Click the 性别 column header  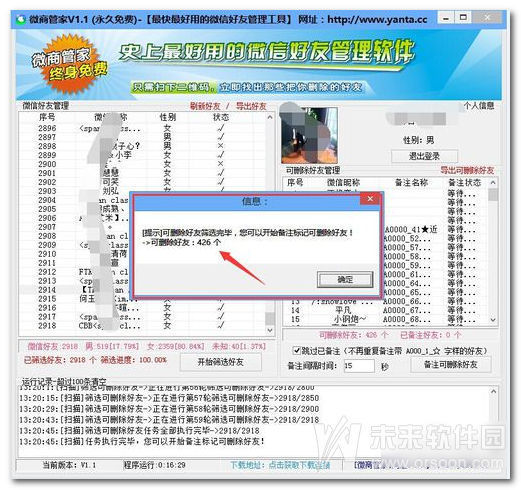click(168, 117)
